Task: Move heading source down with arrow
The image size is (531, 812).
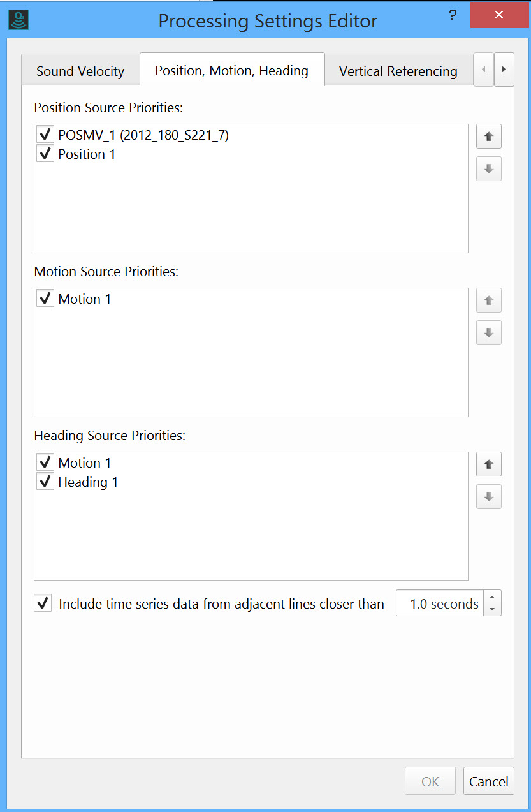Action: point(489,497)
